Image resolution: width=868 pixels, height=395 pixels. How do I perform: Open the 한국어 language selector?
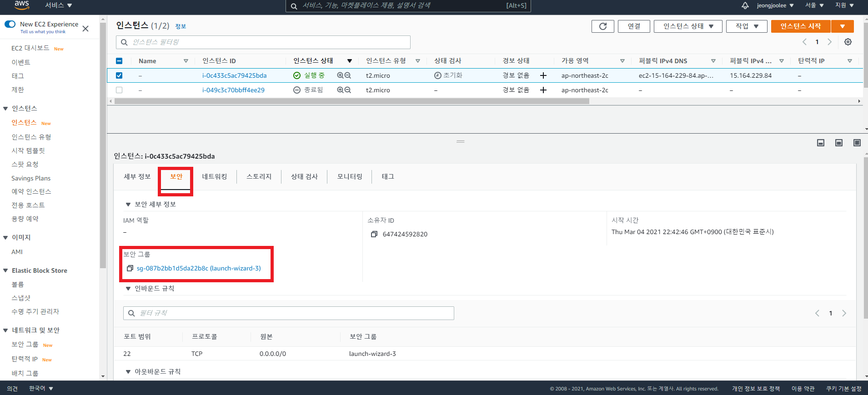pos(41,389)
